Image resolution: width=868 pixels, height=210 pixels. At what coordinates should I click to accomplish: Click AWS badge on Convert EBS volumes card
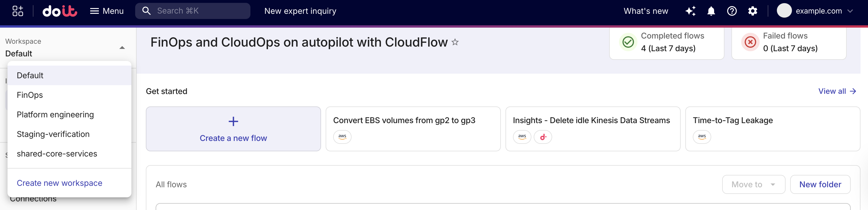(x=342, y=137)
